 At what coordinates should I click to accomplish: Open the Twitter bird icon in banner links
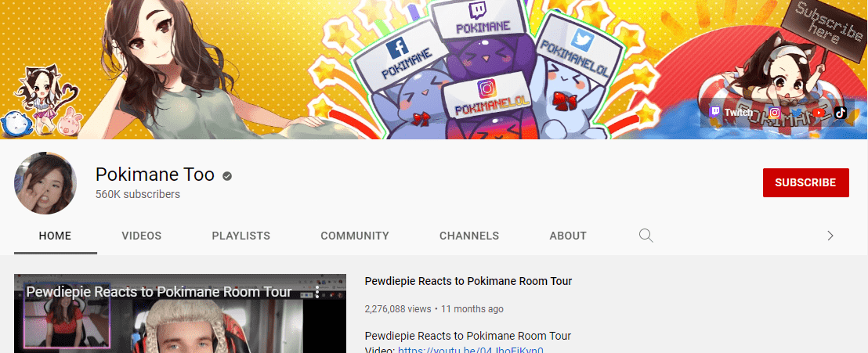click(x=797, y=113)
